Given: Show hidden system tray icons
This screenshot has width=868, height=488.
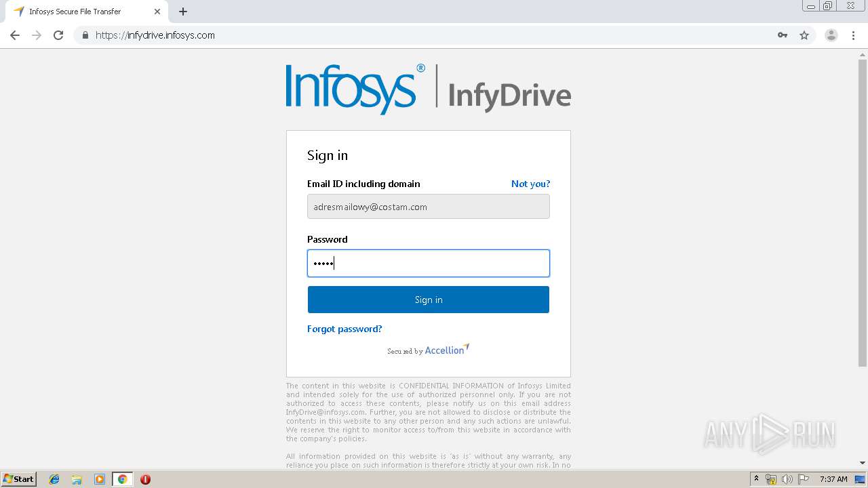Looking at the screenshot, I should (x=756, y=479).
